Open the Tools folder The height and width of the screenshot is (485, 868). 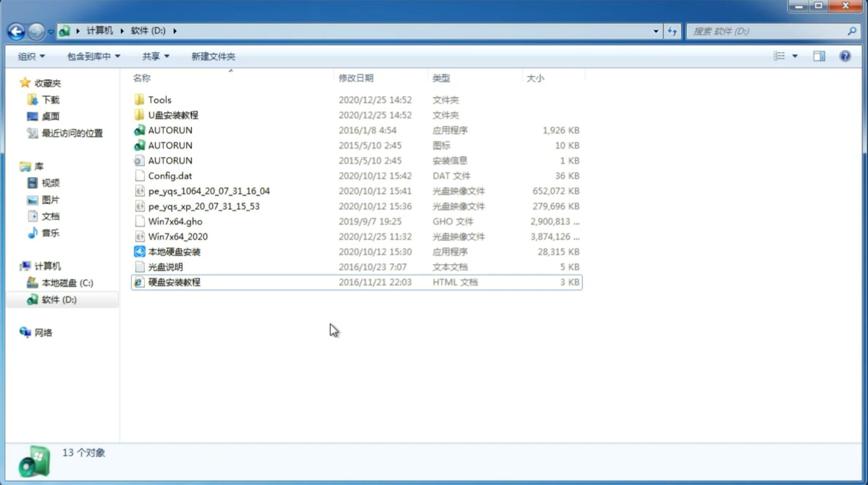point(159,99)
